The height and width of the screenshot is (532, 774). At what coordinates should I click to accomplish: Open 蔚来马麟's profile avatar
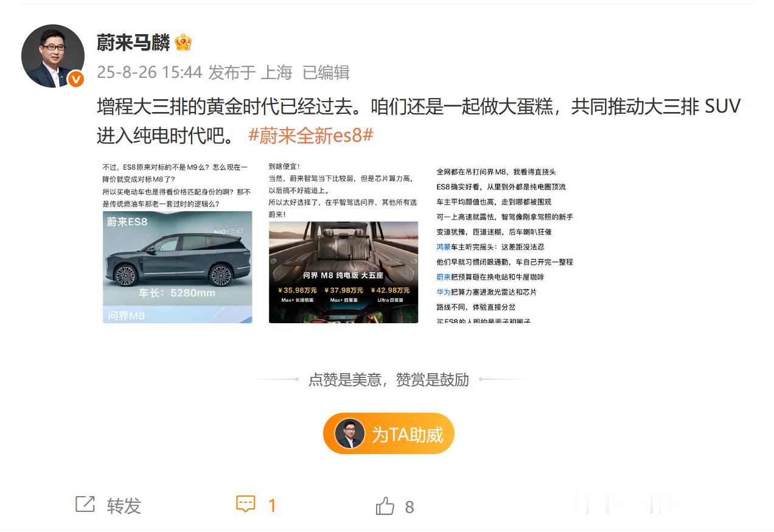pyautogui.click(x=53, y=56)
